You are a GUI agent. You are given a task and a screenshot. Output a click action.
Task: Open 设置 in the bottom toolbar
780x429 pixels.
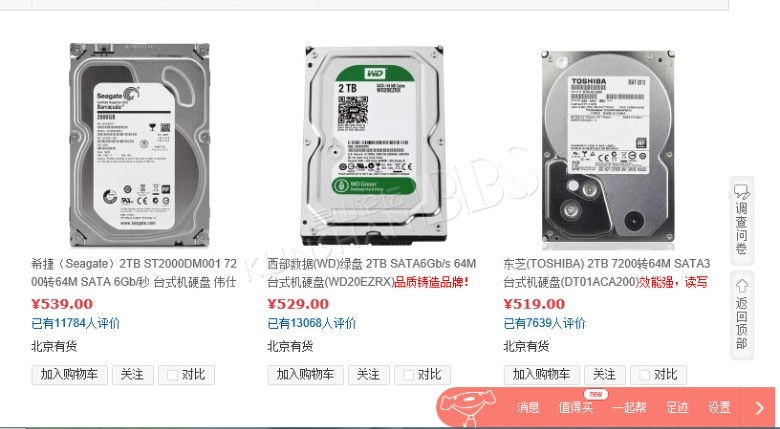click(x=719, y=408)
